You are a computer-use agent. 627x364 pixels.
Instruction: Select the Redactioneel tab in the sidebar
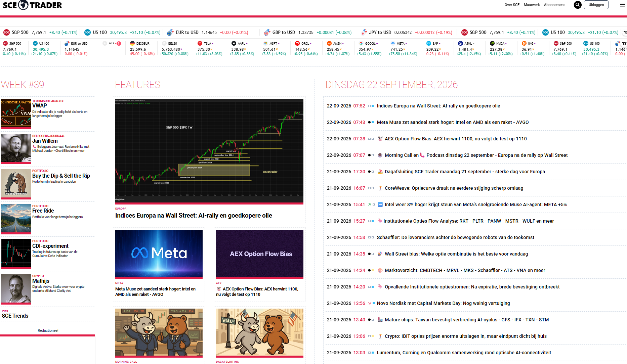(48, 330)
